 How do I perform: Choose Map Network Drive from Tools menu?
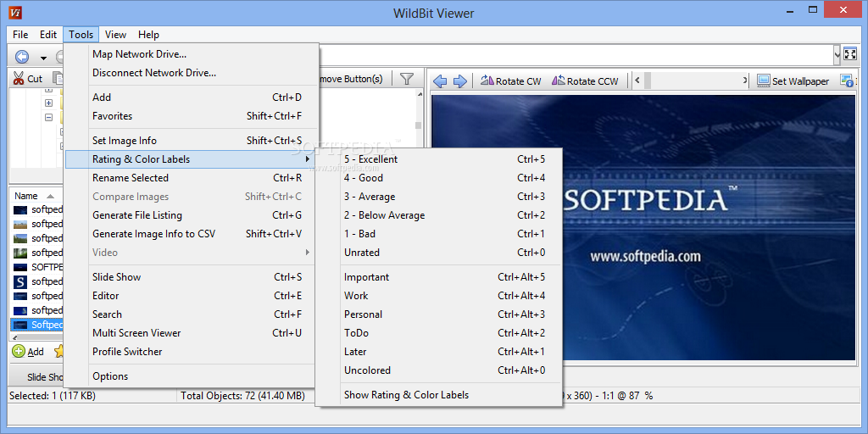pyautogui.click(x=192, y=54)
